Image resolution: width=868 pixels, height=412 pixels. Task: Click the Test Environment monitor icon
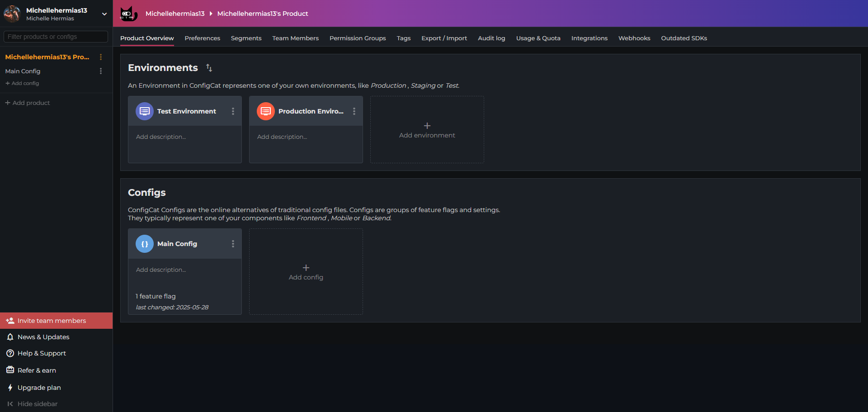coord(145,111)
